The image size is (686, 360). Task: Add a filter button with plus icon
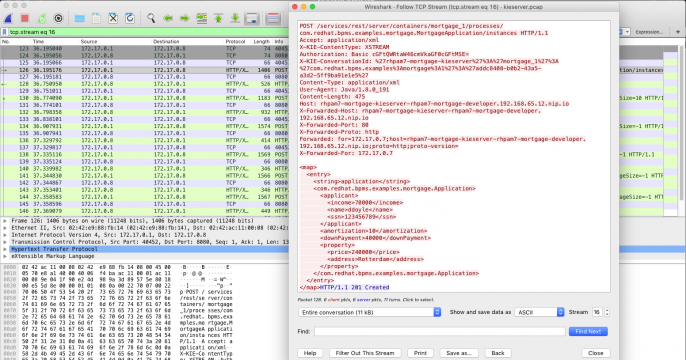coord(678,32)
